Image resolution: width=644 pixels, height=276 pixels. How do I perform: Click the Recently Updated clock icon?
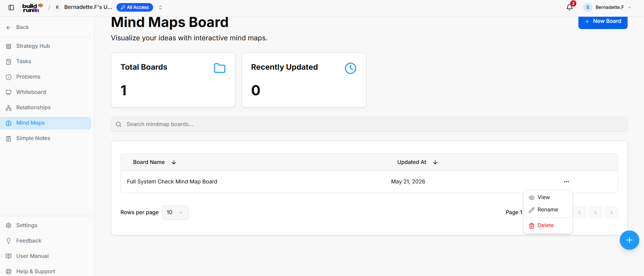pyautogui.click(x=351, y=68)
